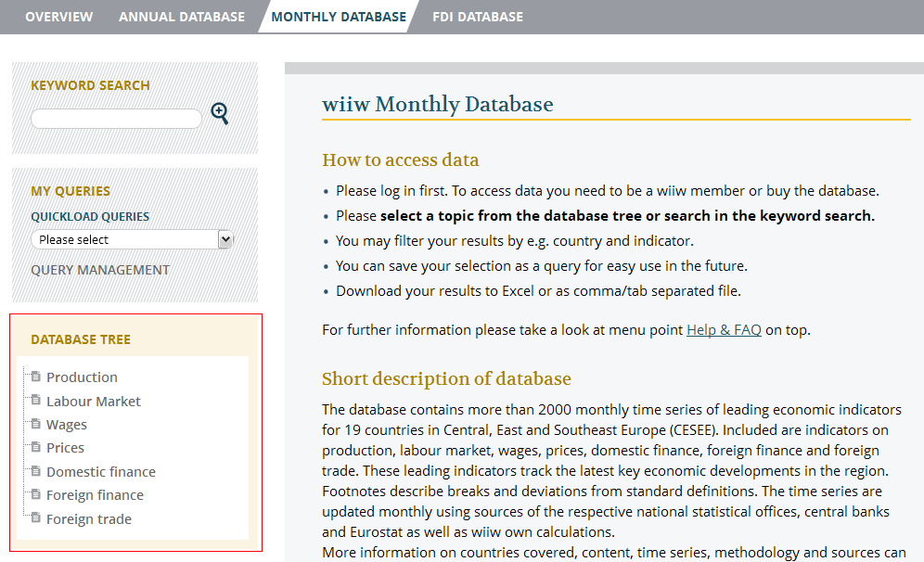Viewport: 924px width, 562px height.
Task: Open Query Management
Action: click(100, 270)
